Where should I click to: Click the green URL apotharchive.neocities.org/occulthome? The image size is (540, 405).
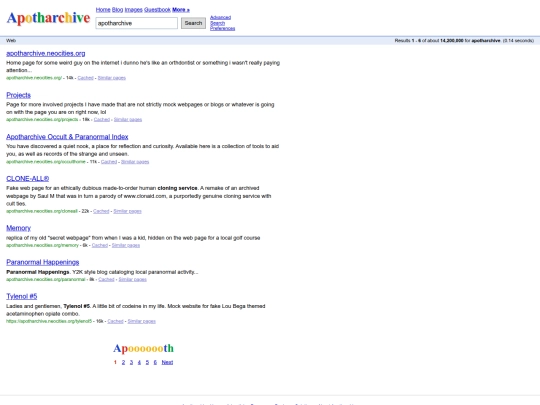46,162
